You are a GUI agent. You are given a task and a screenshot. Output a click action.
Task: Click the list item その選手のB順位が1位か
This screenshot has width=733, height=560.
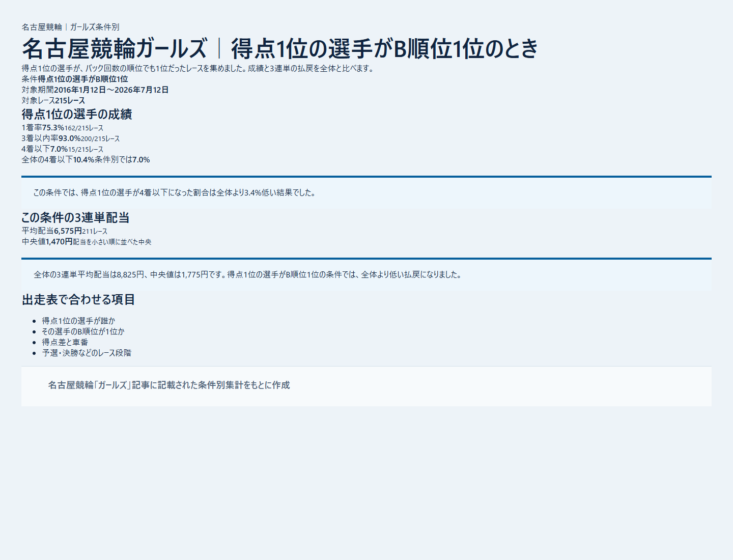click(x=83, y=331)
